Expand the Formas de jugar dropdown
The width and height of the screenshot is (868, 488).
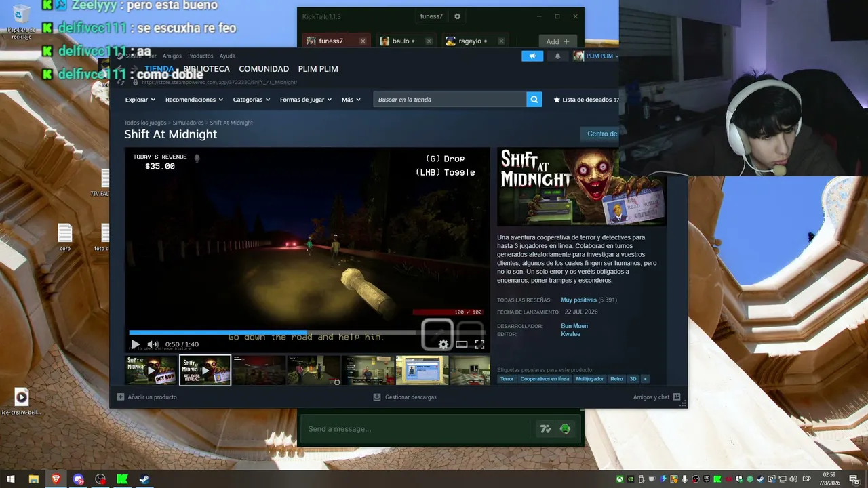[x=306, y=100]
